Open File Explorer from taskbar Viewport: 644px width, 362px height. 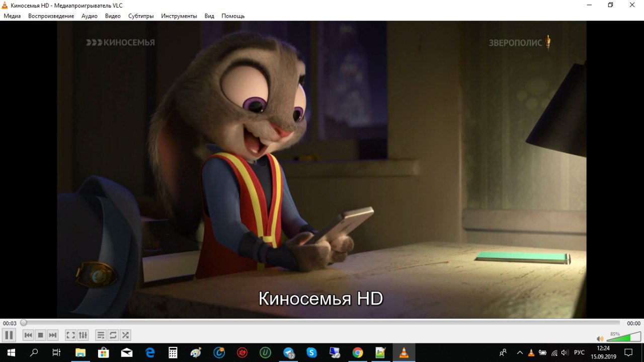80,352
